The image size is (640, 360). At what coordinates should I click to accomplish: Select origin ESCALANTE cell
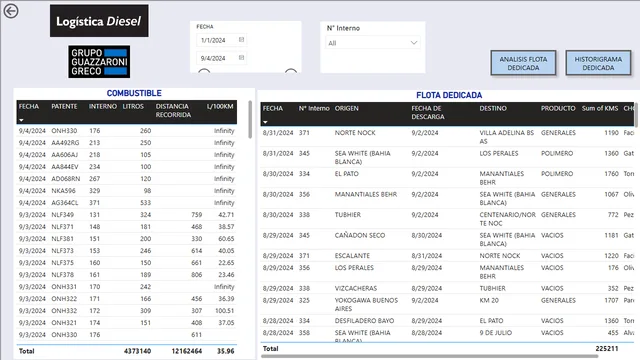coord(352,256)
